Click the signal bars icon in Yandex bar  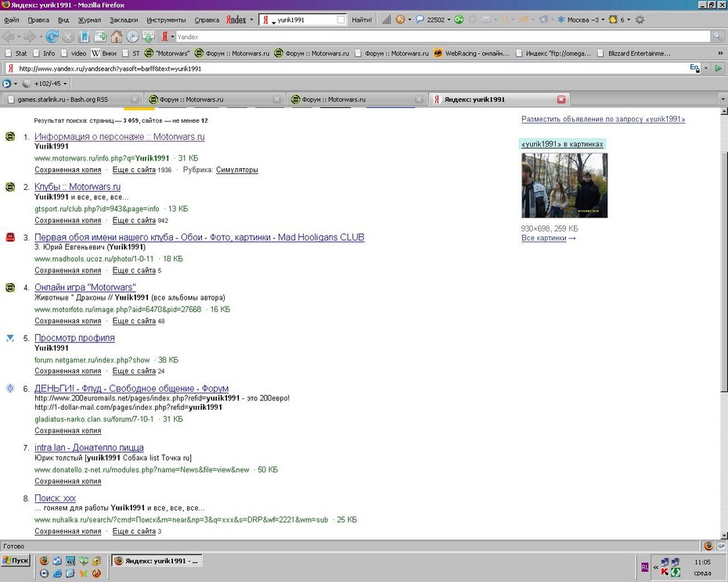pyautogui.click(x=386, y=20)
